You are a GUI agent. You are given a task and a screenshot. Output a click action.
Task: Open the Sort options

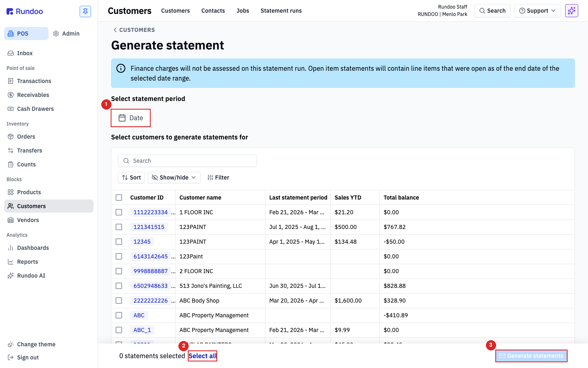(x=131, y=177)
